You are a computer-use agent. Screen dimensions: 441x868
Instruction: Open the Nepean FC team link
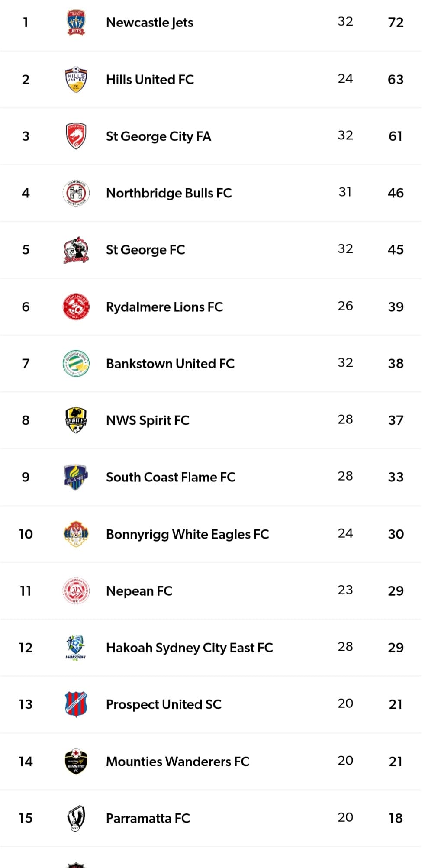click(139, 591)
